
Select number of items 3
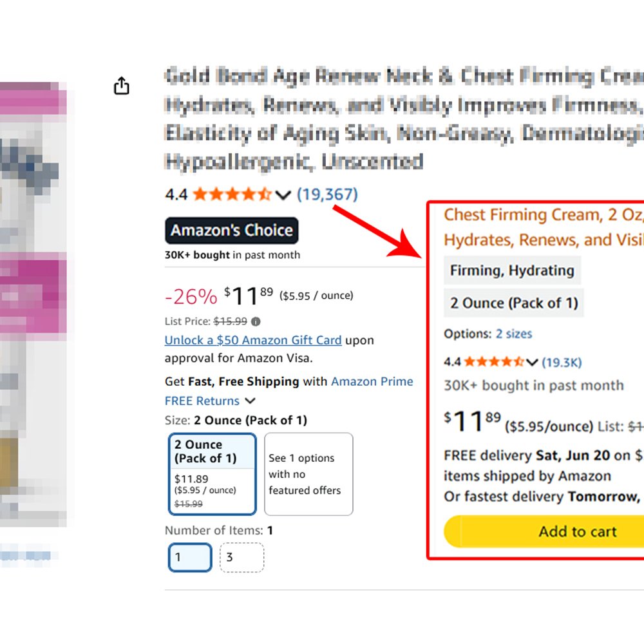[242, 557]
